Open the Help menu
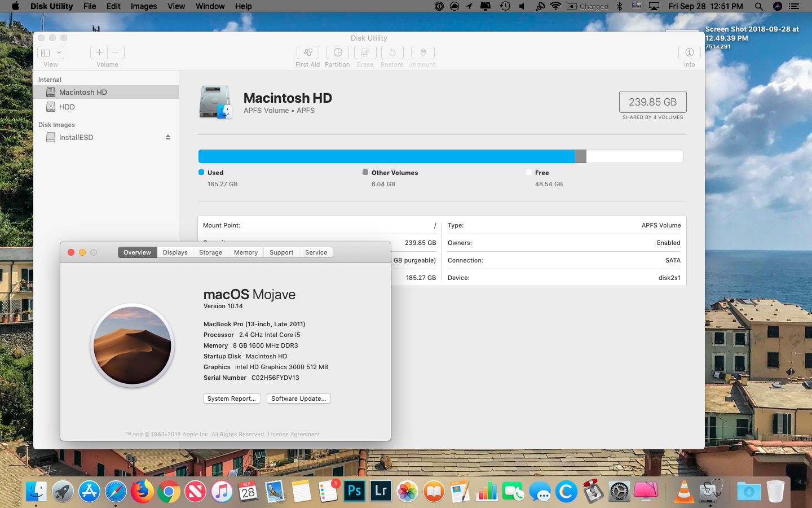Screen dimensions: 812x508 pyautogui.click(x=243, y=6)
